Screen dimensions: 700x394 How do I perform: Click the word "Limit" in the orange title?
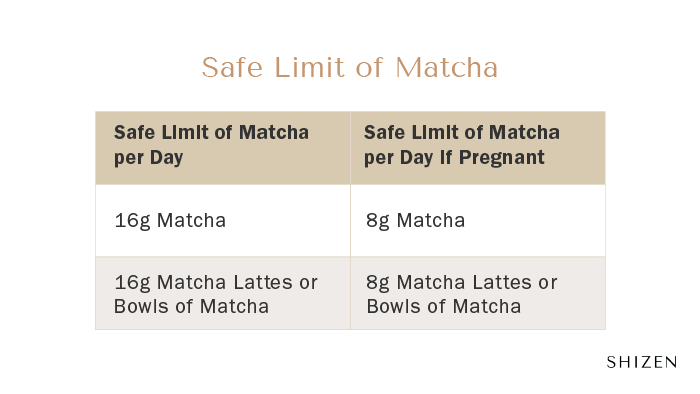click(x=309, y=68)
